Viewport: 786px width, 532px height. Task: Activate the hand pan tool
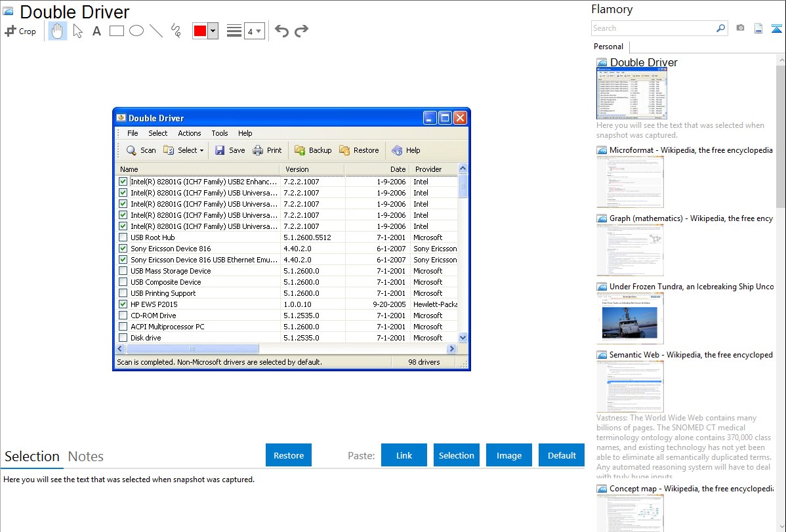tap(58, 31)
